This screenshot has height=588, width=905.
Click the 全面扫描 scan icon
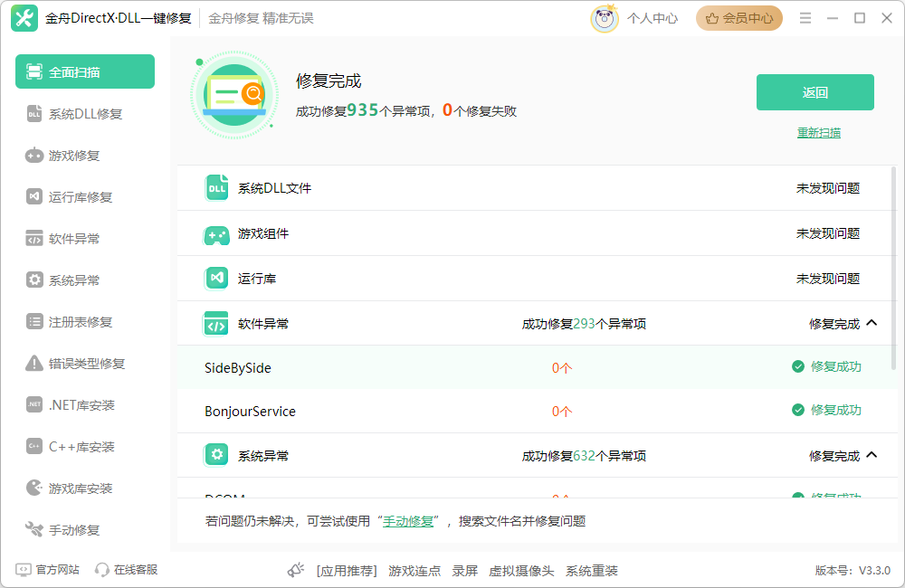[x=34, y=71]
